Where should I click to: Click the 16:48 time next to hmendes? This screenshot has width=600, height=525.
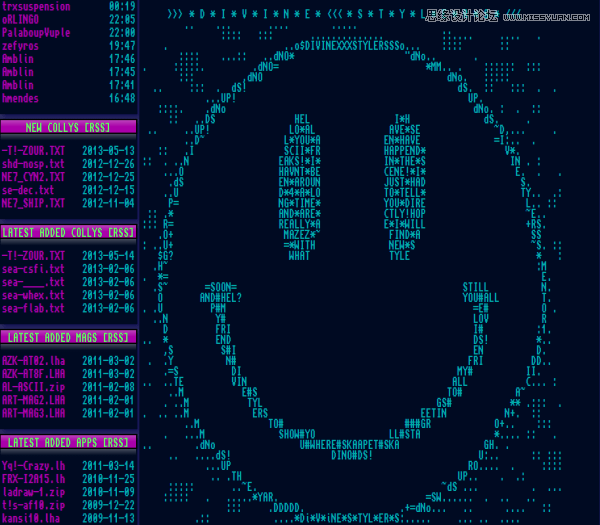(122, 98)
